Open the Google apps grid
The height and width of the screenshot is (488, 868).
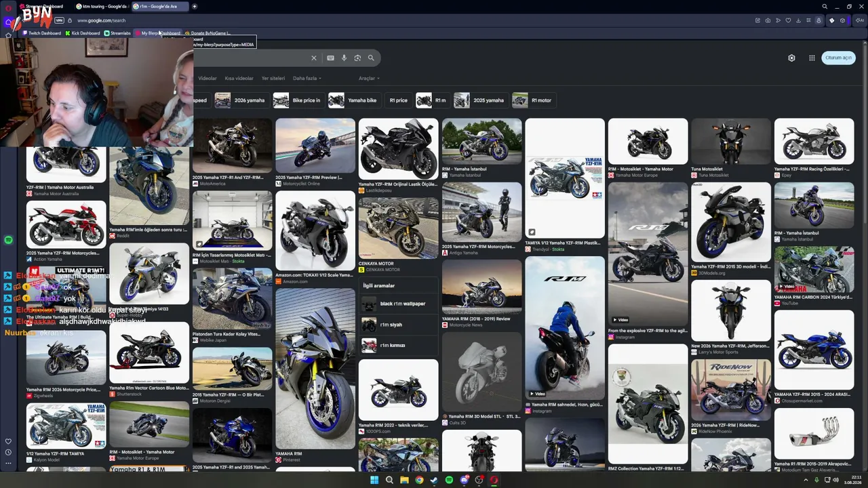click(812, 58)
